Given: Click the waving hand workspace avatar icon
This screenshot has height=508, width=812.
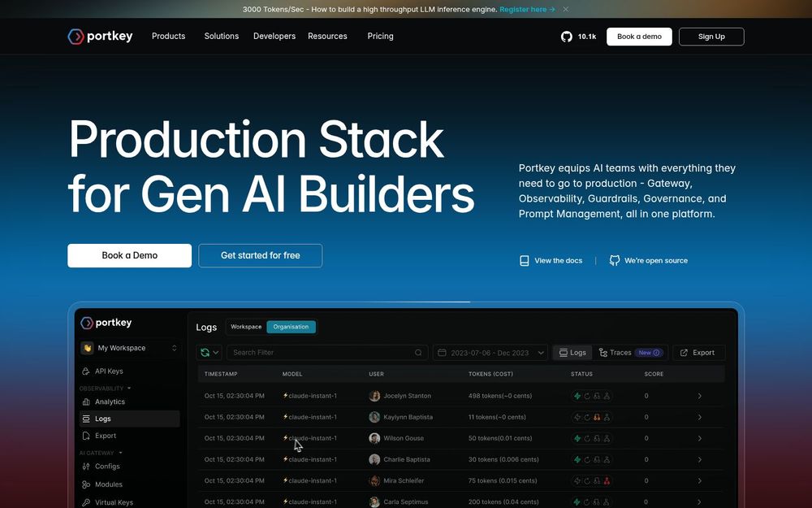Looking at the screenshot, I should tap(87, 348).
